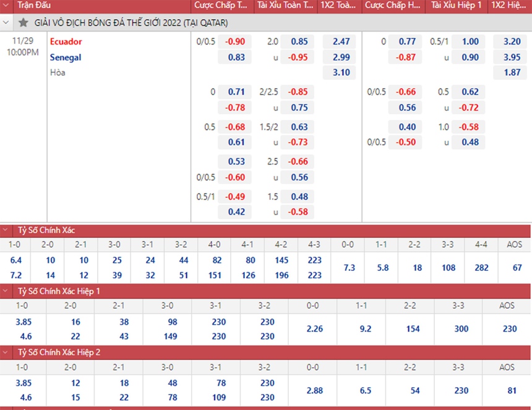
Task: Choose Ecuador handicap odds -0.90
Action: [236, 42]
